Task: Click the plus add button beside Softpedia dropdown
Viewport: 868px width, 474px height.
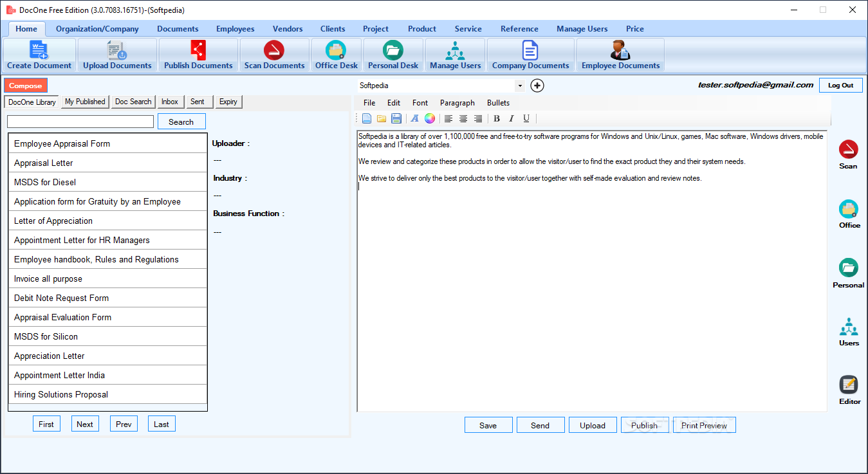Action: point(537,86)
